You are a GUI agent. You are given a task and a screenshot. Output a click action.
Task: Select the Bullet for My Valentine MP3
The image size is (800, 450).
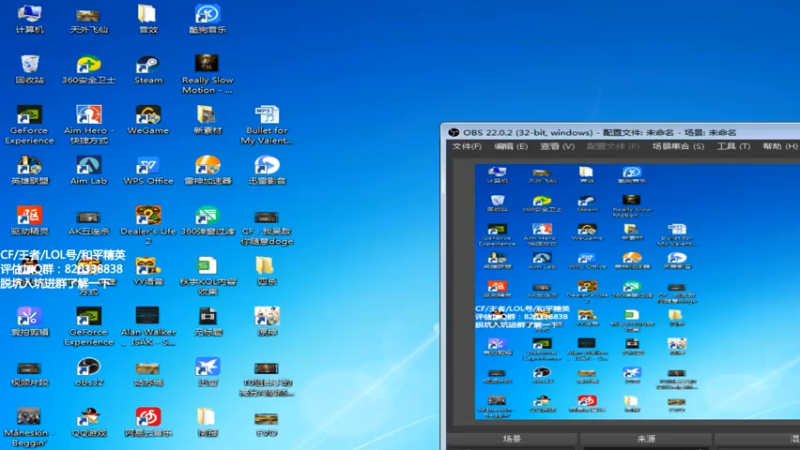266,125
